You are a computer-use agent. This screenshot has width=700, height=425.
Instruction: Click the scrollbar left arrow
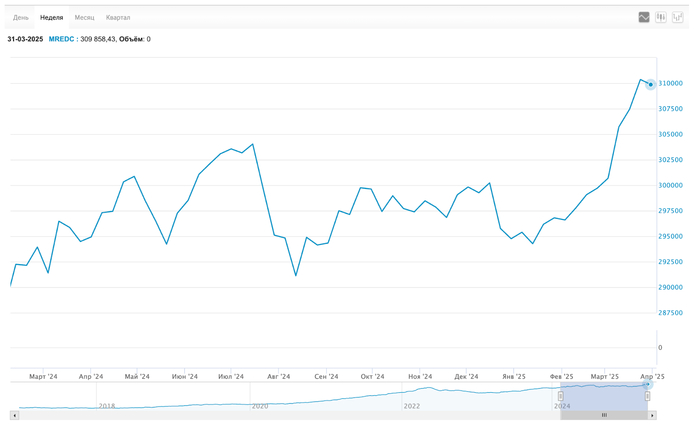tap(14, 415)
